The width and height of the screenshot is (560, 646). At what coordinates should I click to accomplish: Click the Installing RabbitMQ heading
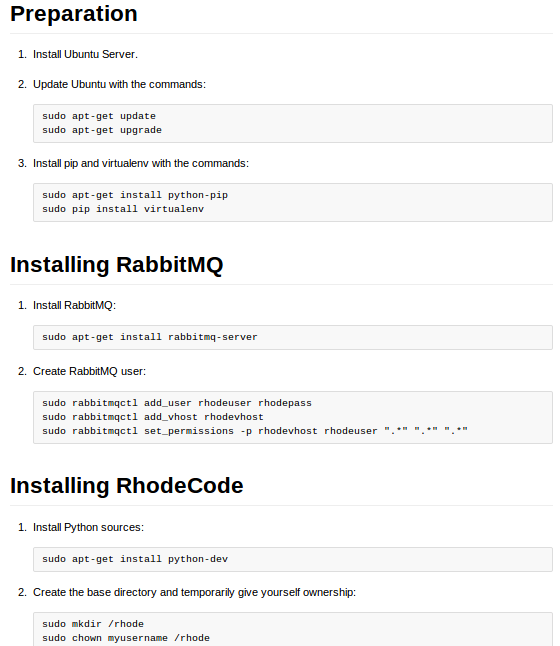(x=117, y=264)
